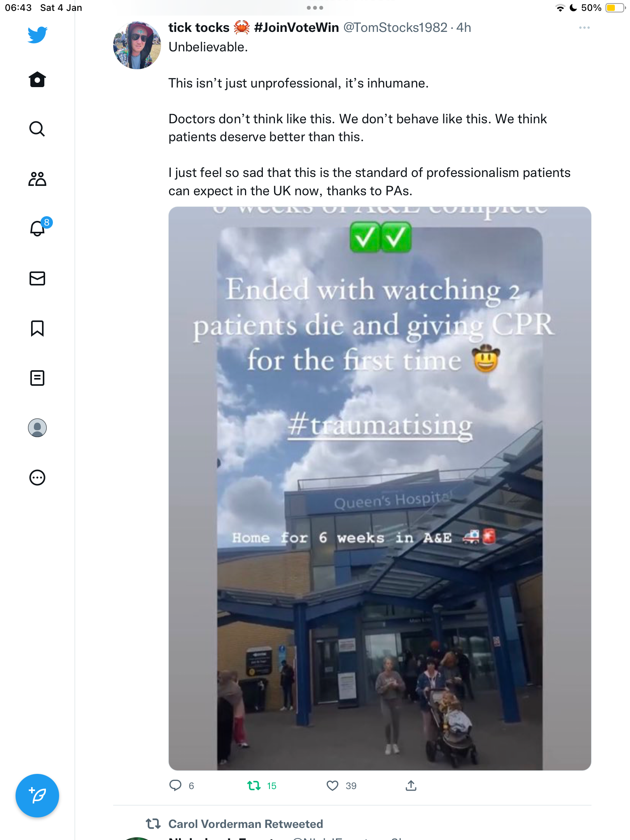Open the Bookmarks icon

pos(37,328)
